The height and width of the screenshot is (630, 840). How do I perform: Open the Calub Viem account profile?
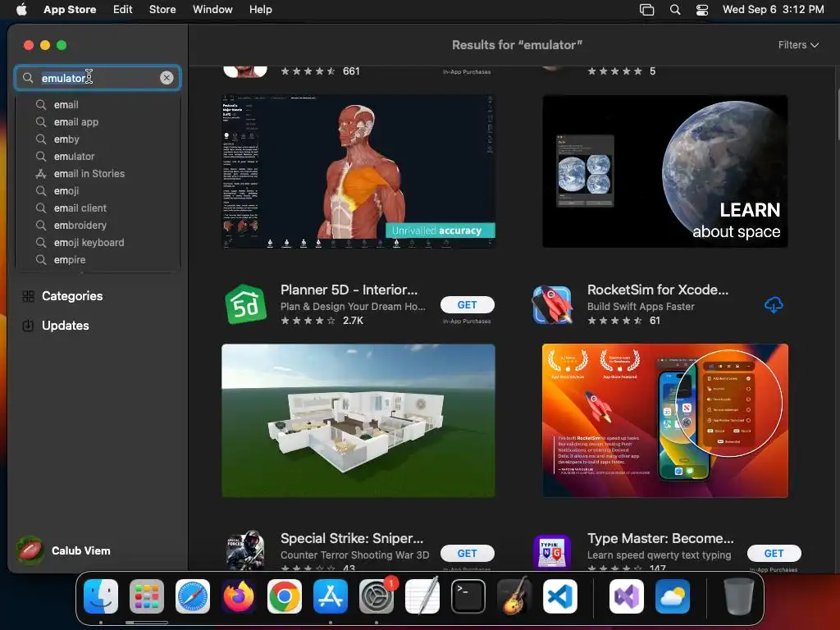tap(63, 550)
